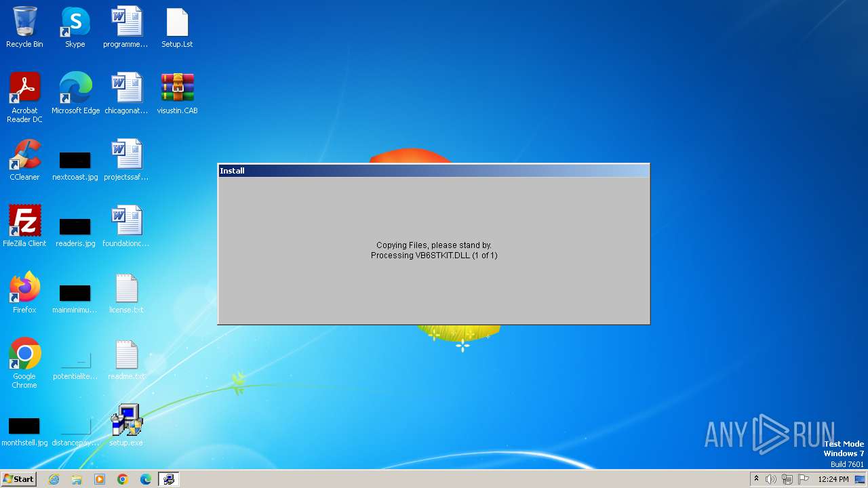Click the Processing VB6STKIT.DLL status text

pyautogui.click(x=434, y=256)
